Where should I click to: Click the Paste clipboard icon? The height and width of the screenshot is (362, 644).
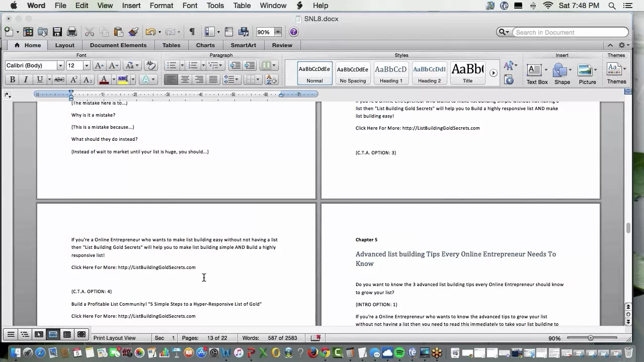coord(119,32)
